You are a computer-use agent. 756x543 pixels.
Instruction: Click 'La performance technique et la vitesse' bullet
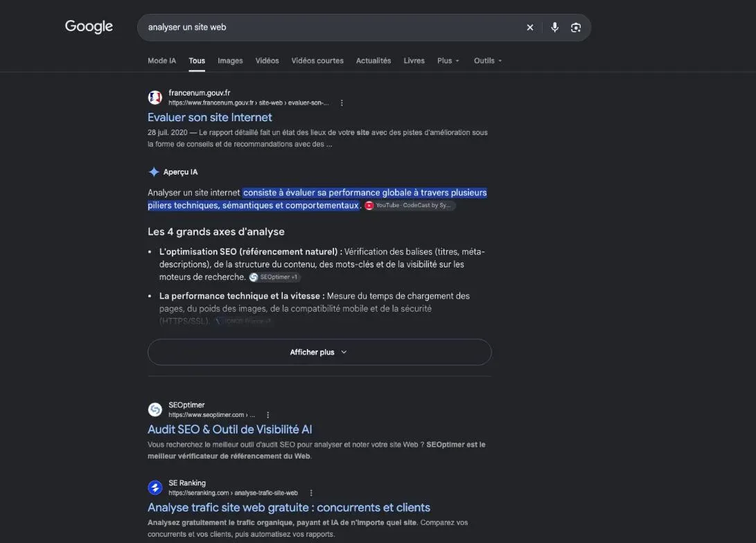[242, 296]
